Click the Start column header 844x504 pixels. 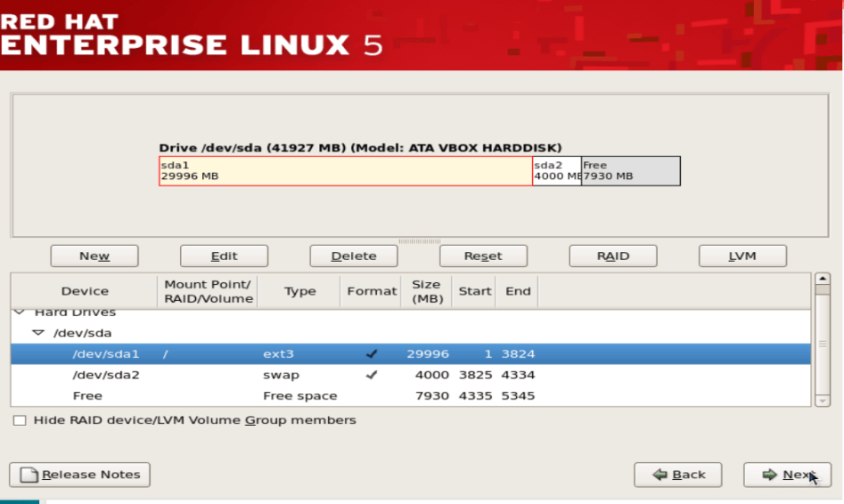474,291
